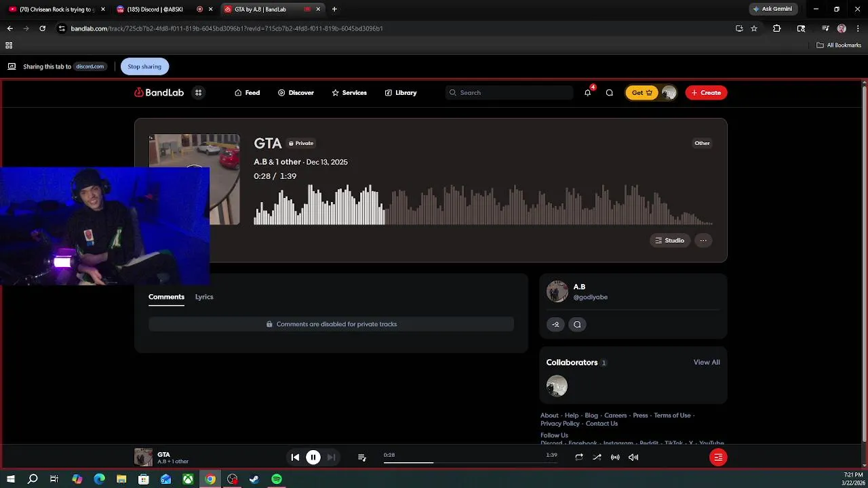Open the player queue icon

(362, 457)
